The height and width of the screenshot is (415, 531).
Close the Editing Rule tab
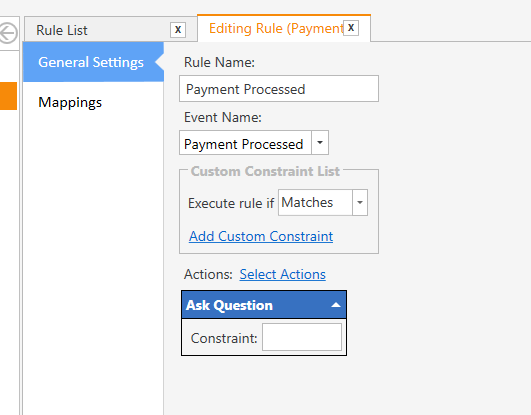pyautogui.click(x=351, y=27)
